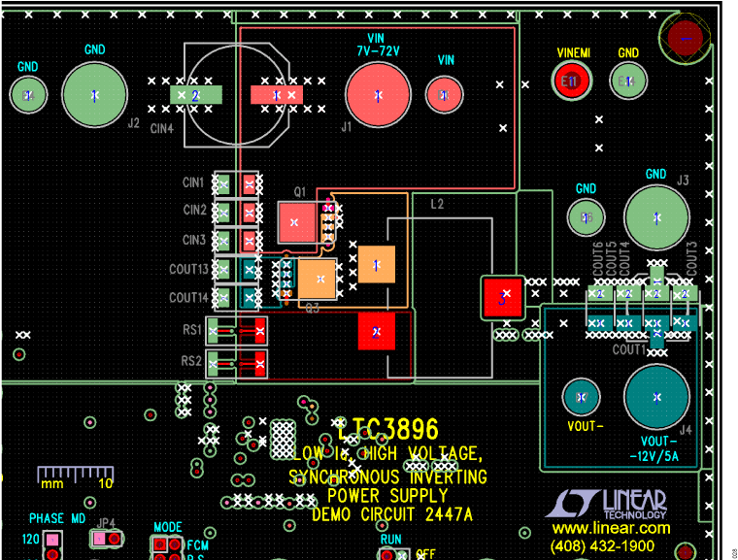This screenshot has height=560, width=738.
Task: Select the 'SYNCHRONOUS INVERTING' text line
Action: pyautogui.click(x=387, y=477)
